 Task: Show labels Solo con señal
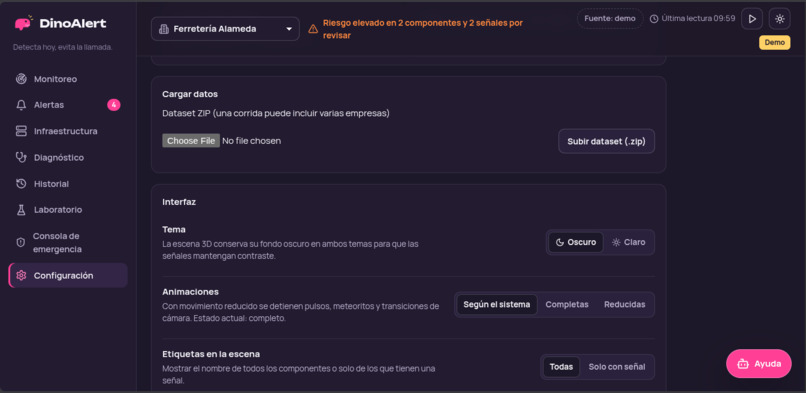click(x=617, y=367)
